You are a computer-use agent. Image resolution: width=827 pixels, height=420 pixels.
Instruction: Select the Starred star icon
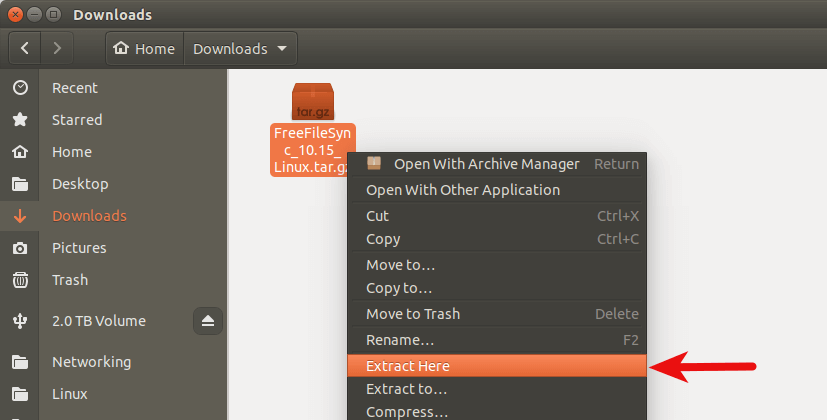[x=19, y=120]
